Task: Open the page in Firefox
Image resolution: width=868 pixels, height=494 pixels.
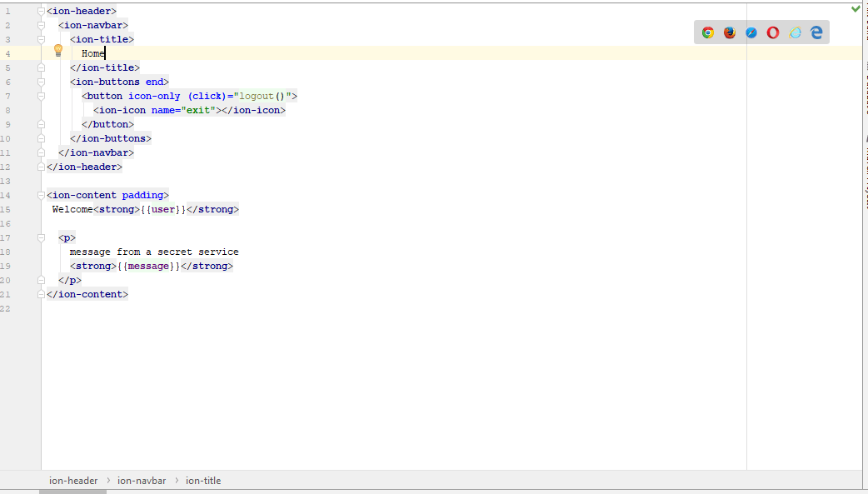Action: 730,32
